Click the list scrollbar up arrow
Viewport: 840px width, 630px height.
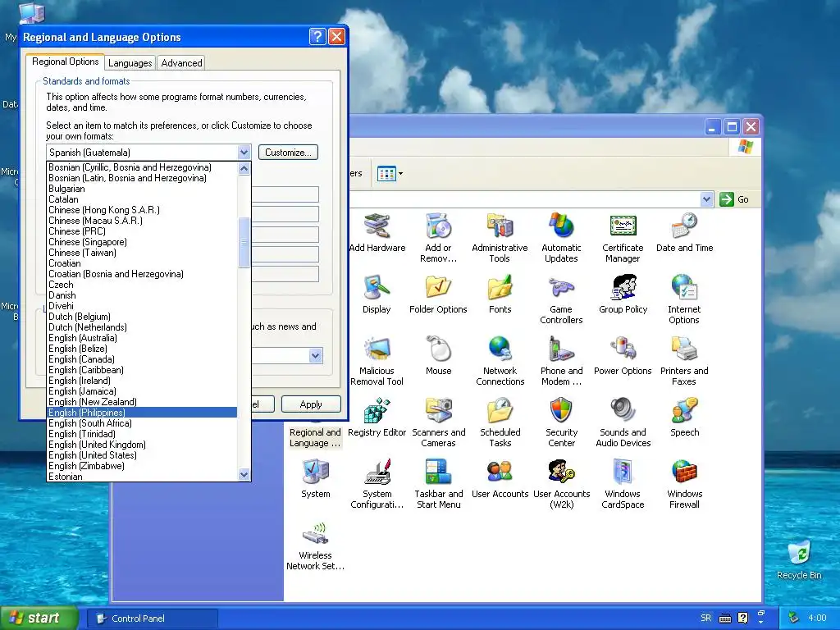coord(244,169)
